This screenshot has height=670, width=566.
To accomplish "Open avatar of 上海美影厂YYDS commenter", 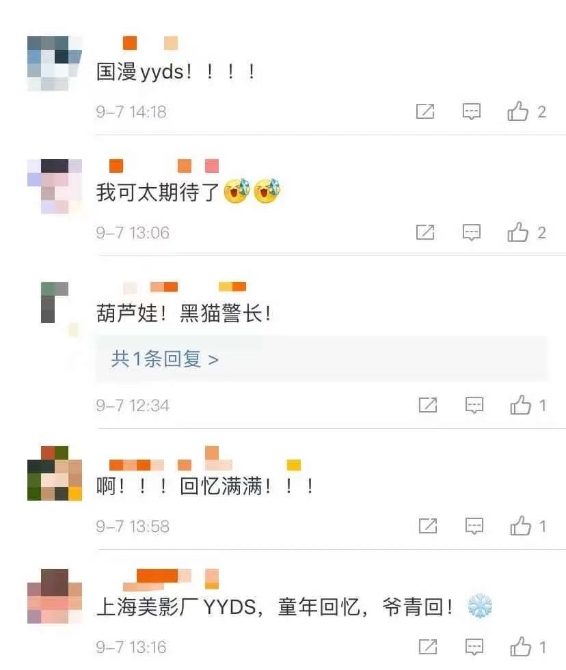I will [54, 596].
